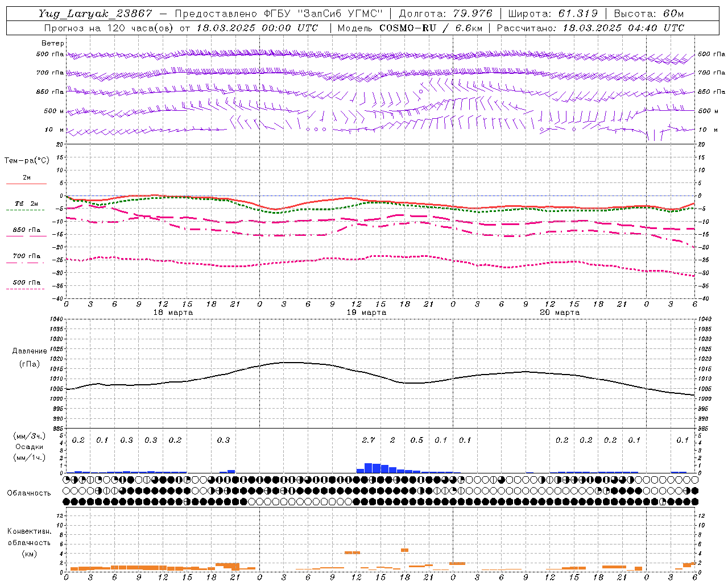Click the tallest blue precipitation bar
This screenshot has height=582, width=728.
(x=369, y=468)
